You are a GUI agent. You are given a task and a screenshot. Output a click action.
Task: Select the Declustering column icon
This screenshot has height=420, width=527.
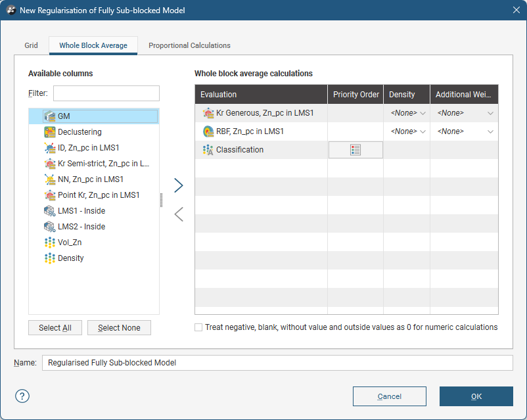point(49,132)
